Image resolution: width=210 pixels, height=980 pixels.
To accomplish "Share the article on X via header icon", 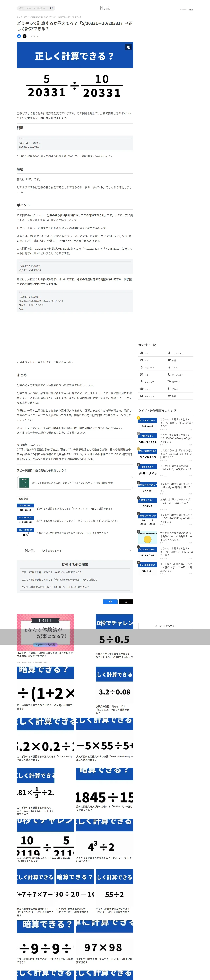I will click(x=24, y=36).
